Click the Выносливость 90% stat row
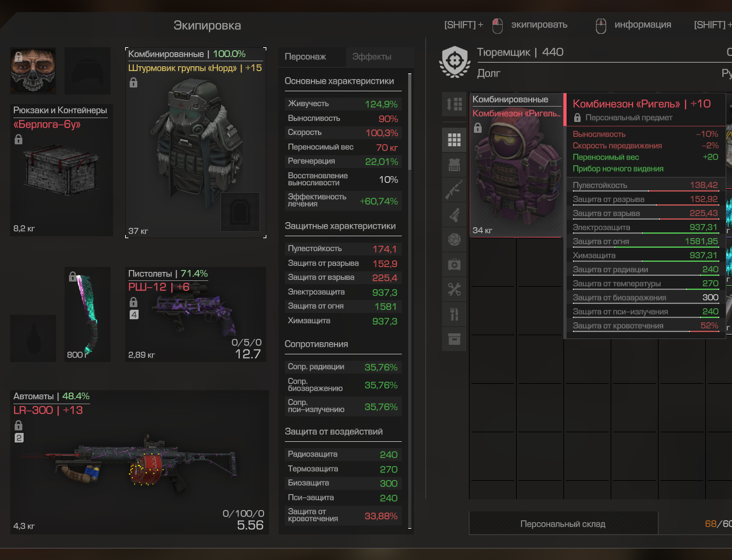The image size is (732, 560). (x=342, y=119)
